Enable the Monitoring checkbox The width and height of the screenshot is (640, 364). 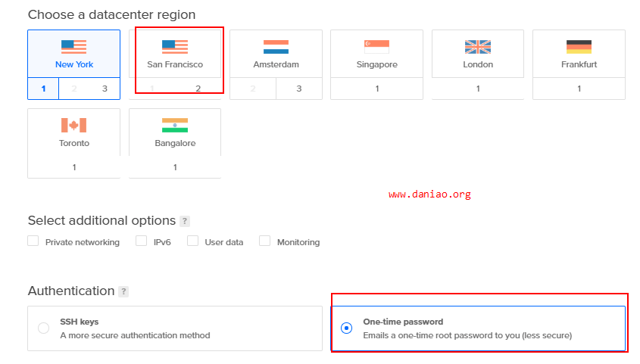coord(264,241)
